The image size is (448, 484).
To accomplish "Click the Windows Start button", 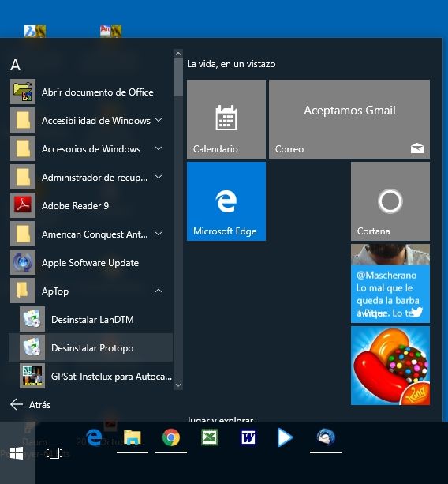I will point(17,453).
